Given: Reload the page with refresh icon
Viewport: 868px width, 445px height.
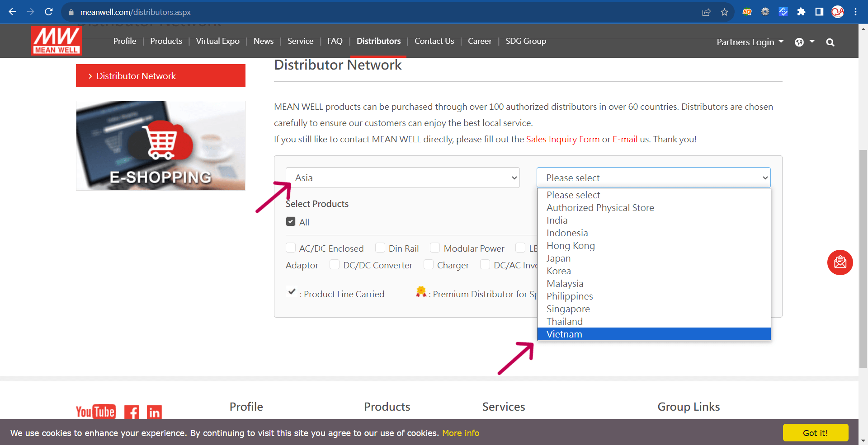Looking at the screenshot, I should (x=49, y=12).
